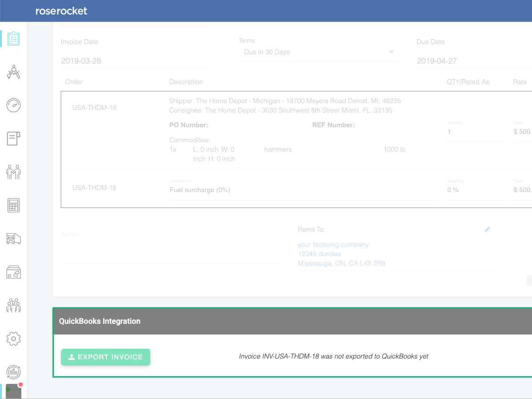Click the Fuel surcharge description field
Viewport: 532px width, 399px height.
click(304, 190)
